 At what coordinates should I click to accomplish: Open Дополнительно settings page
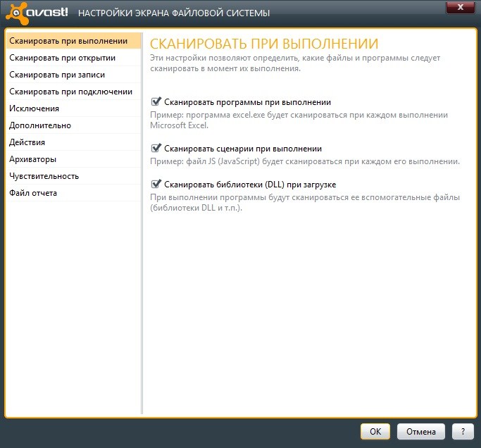pos(73,125)
